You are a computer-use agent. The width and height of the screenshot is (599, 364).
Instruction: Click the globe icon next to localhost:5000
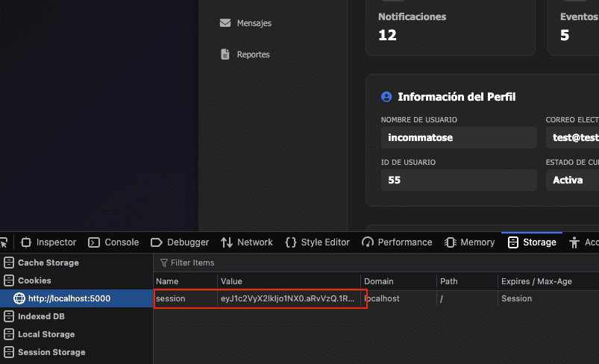pos(19,299)
